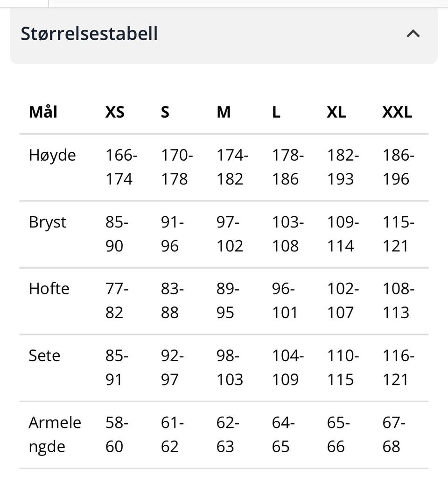
Task: Click the Armelengde row label
Action: [55, 434]
